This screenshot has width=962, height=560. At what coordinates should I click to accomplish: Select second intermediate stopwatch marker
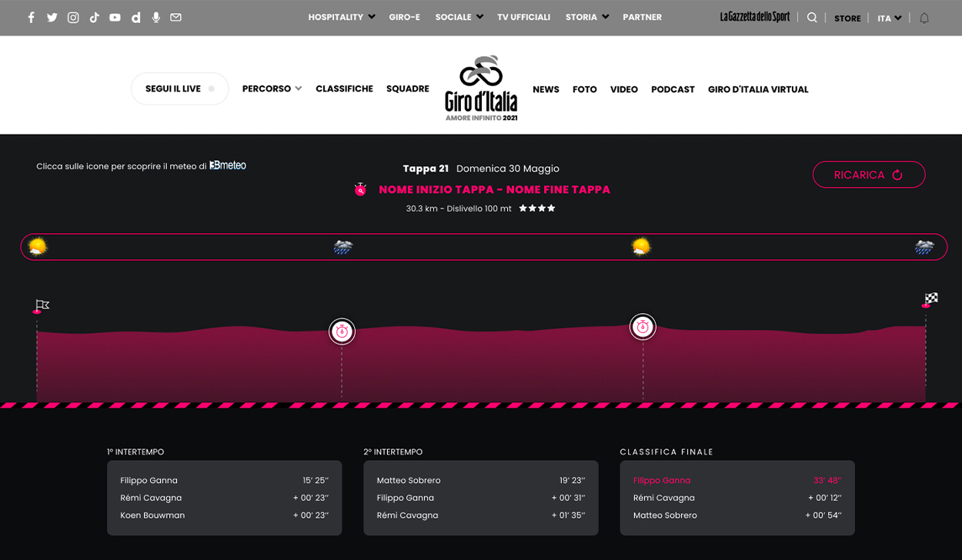click(643, 327)
